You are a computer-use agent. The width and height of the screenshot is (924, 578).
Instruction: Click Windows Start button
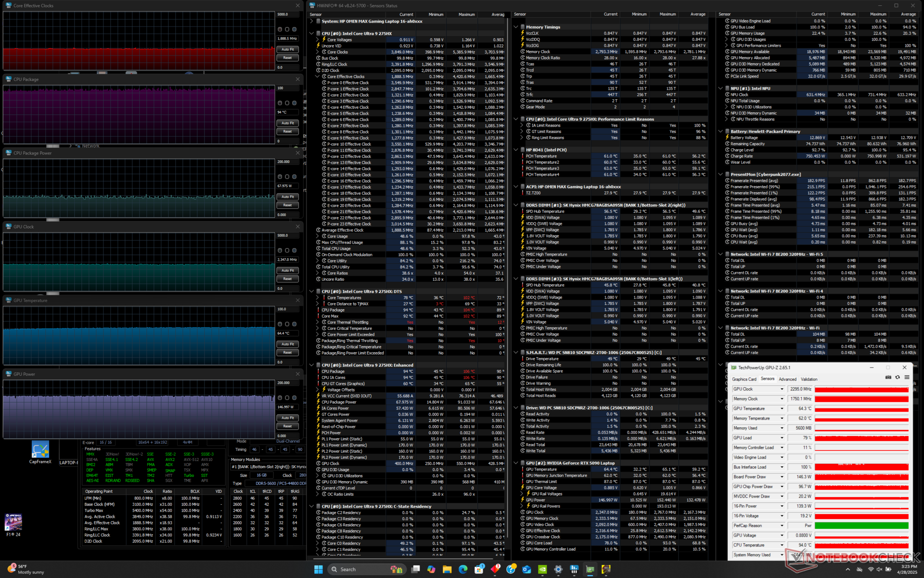[318, 569]
